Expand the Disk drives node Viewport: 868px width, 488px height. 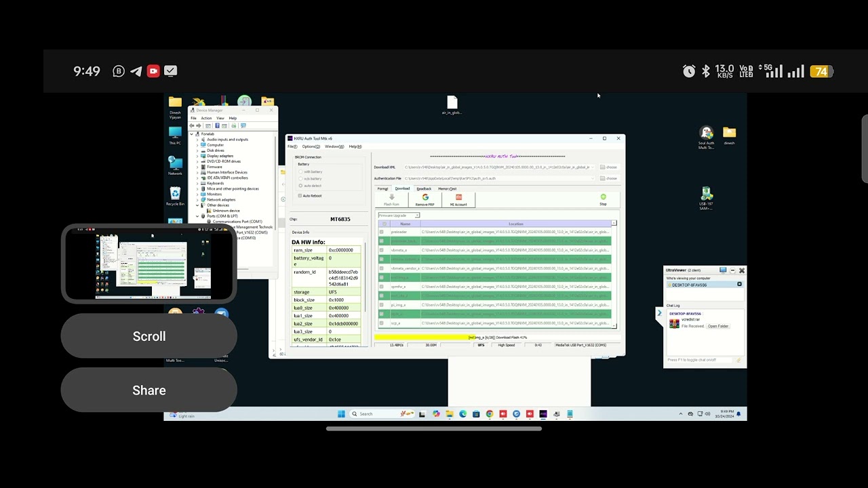(197, 150)
